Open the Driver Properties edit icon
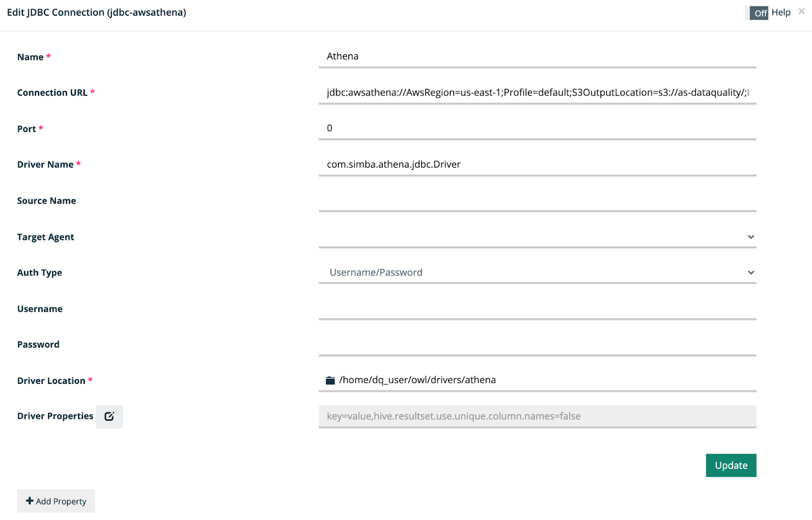 click(109, 416)
